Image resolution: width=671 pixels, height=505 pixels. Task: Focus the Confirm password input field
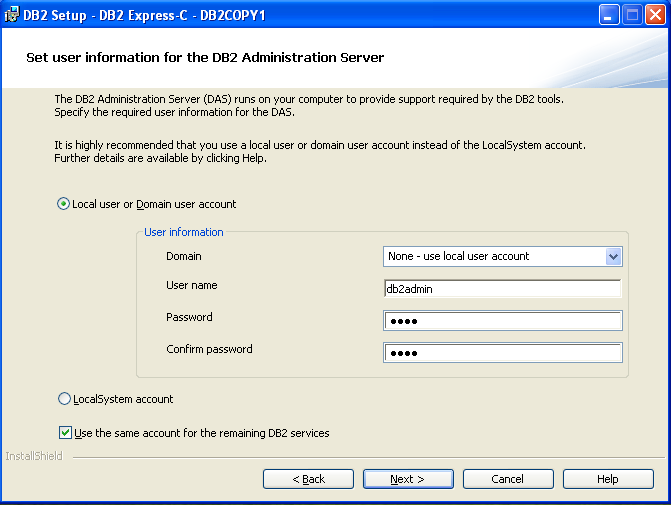(x=503, y=353)
